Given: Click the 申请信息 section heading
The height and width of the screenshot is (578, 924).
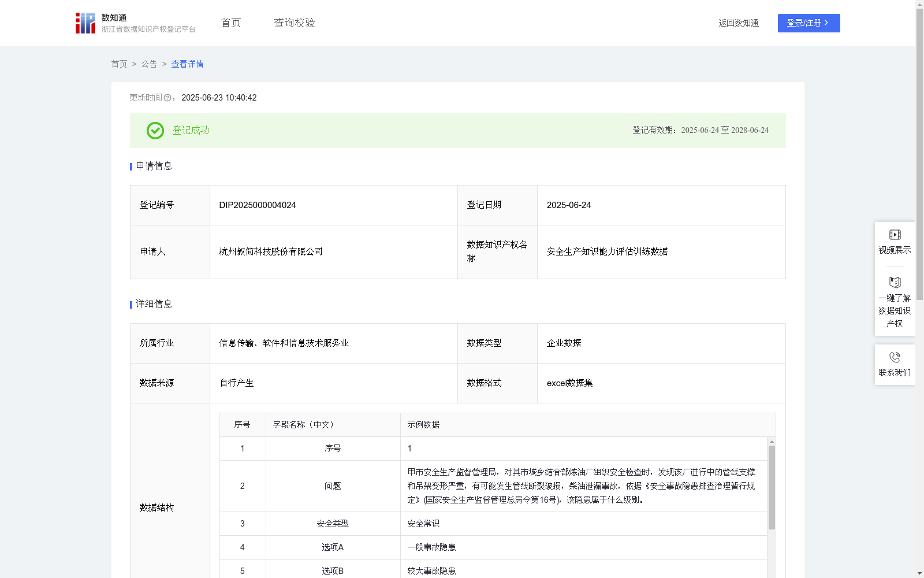Looking at the screenshot, I should pyautogui.click(x=154, y=166).
